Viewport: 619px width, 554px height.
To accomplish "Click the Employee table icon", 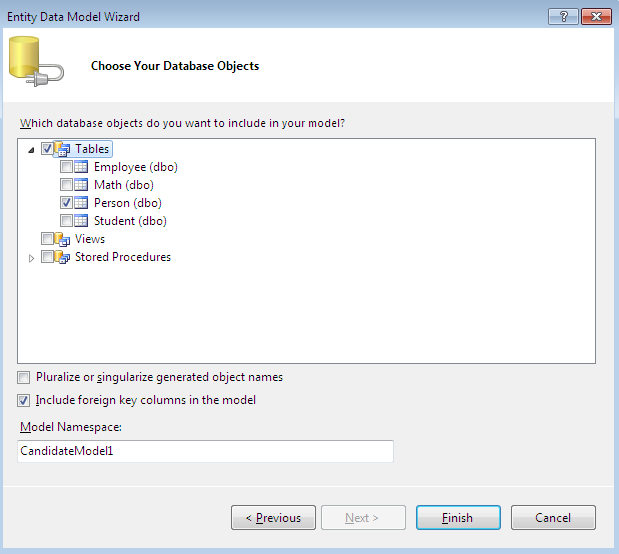I will [x=81, y=167].
